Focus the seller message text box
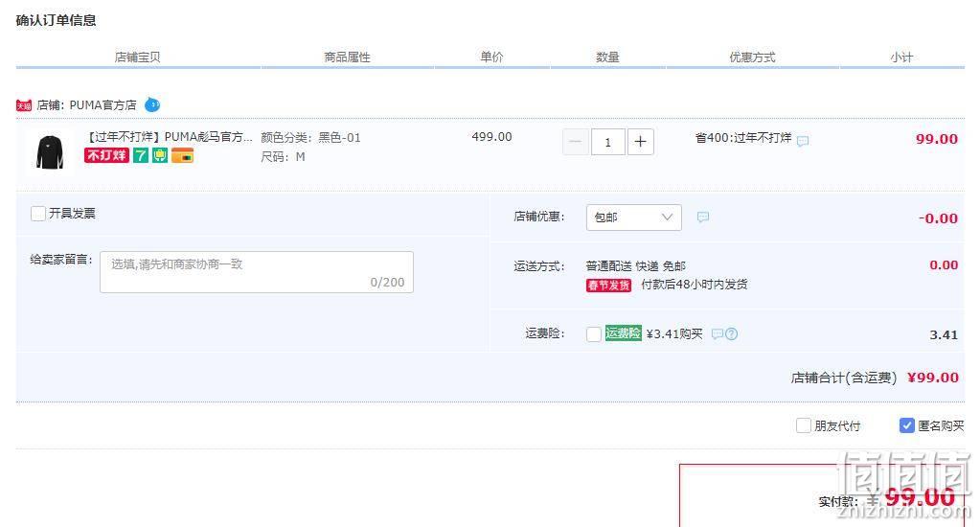This screenshot has height=527, width=980. pyautogui.click(x=256, y=272)
